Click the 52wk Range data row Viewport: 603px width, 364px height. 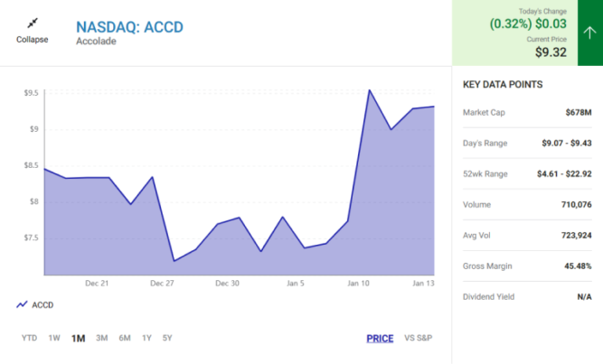coord(527,173)
